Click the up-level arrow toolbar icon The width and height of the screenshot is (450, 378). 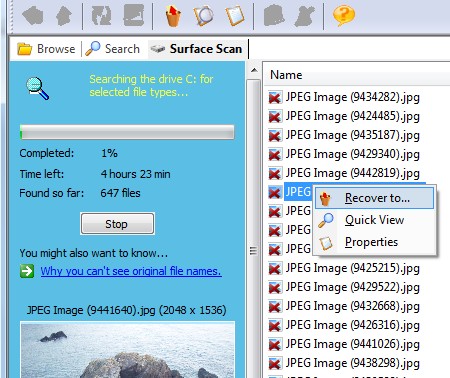[64, 15]
